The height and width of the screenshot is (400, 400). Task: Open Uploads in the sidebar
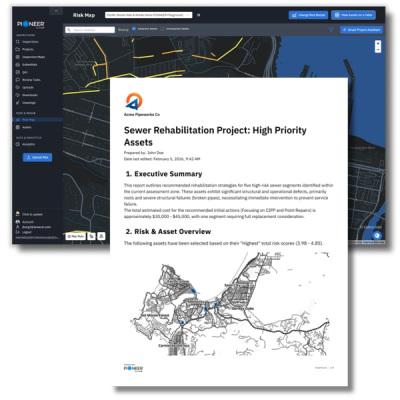tap(25, 87)
